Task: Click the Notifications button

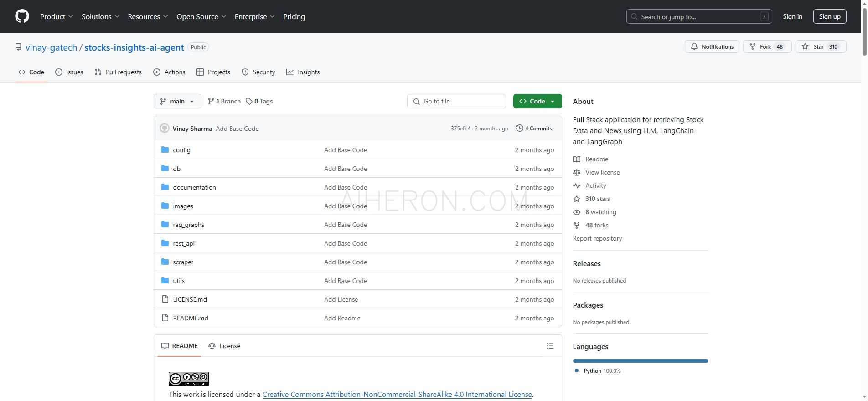Action: pyautogui.click(x=712, y=46)
